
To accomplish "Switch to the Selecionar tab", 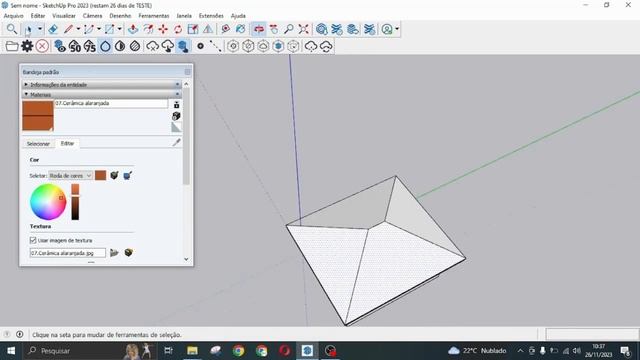I will (x=38, y=144).
